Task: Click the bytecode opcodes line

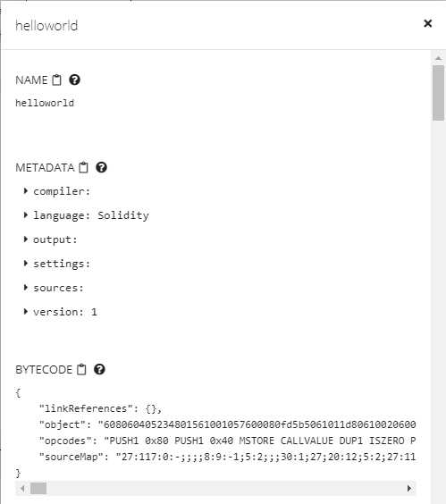Action: [227, 441]
